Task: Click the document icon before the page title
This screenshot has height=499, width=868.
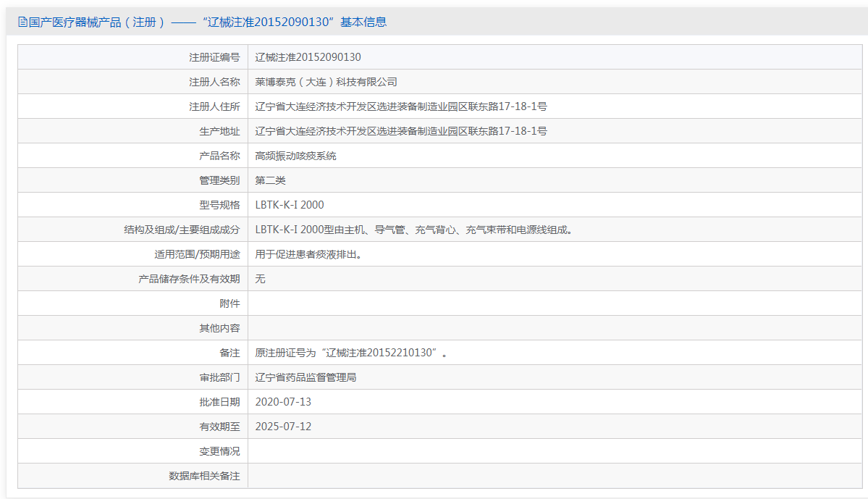Action: pyautogui.click(x=22, y=22)
